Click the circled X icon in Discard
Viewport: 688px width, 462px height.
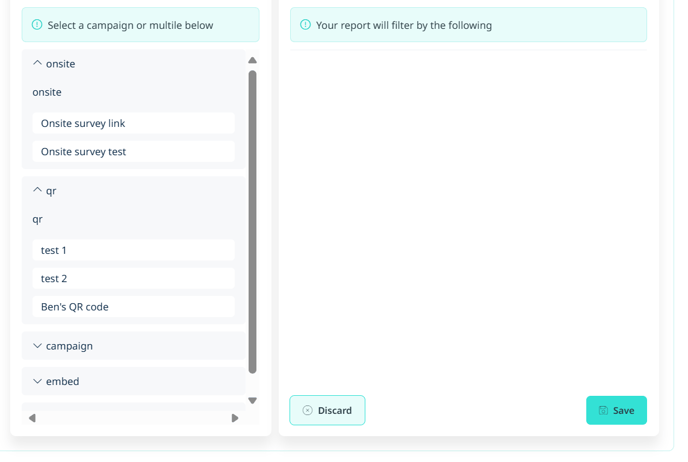(x=308, y=410)
